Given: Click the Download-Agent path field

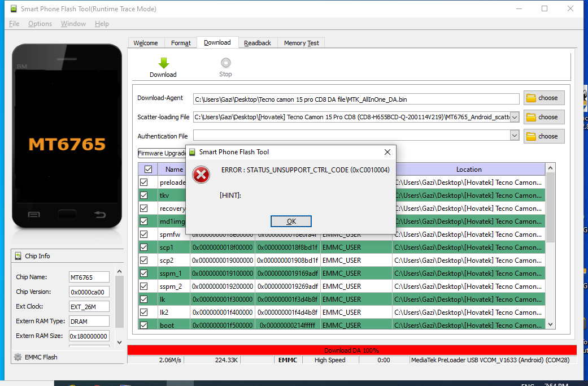Looking at the screenshot, I should 356,99.
